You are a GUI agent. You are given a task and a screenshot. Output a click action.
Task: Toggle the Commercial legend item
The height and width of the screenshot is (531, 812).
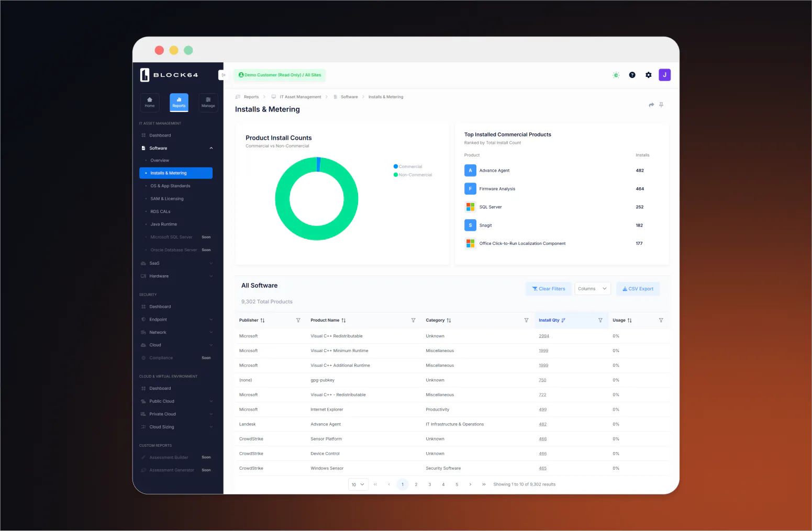coord(408,166)
